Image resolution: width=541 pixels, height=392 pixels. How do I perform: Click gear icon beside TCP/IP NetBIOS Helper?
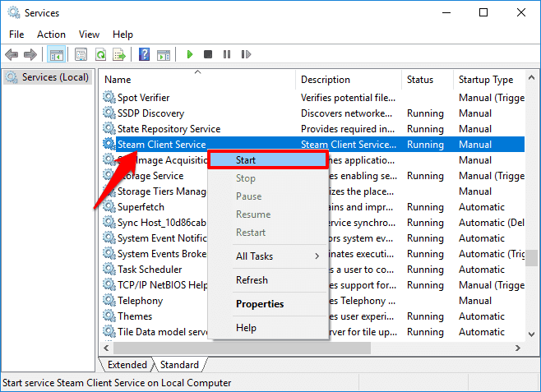109,285
